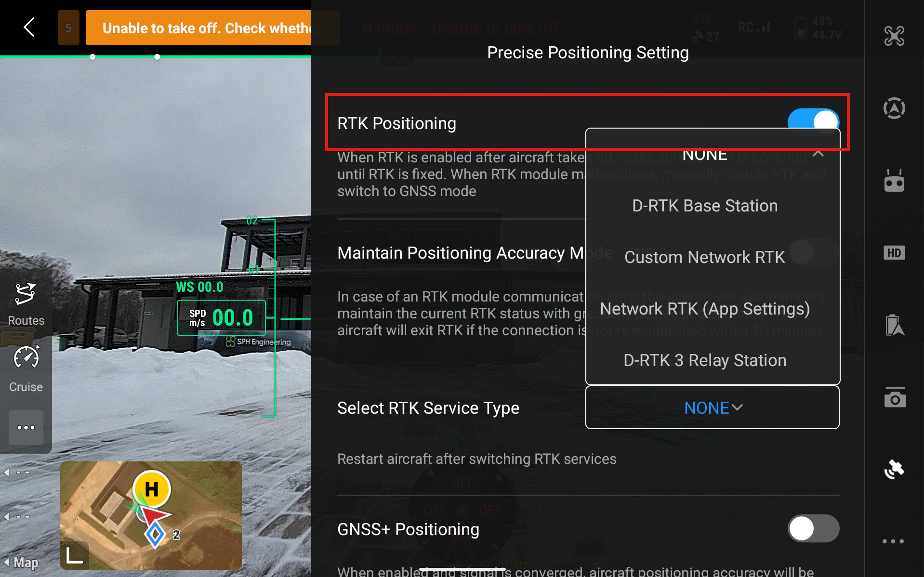Viewport: 924px width, 577px height.
Task: Enable GNSS+ Positioning toggle
Action: tap(813, 528)
